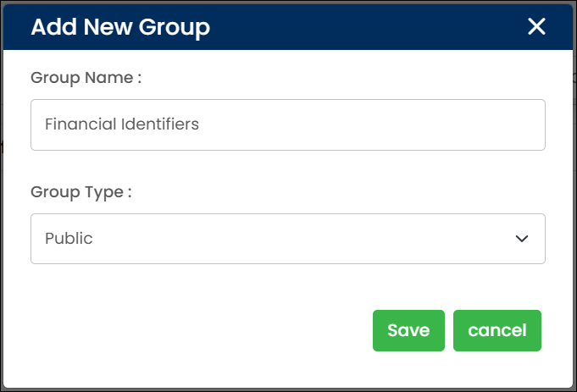Viewport: 577px width, 392px height.
Task: Click the Financial Identifiers text
Action: pyautogui.click(x=121, y=124)
